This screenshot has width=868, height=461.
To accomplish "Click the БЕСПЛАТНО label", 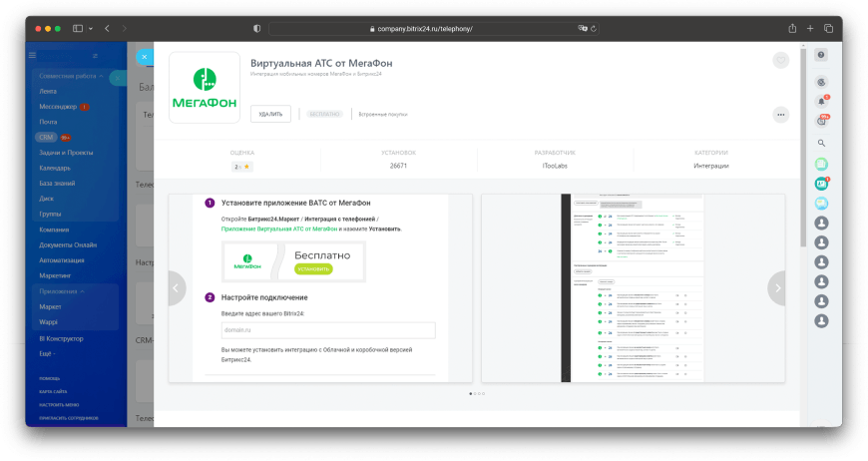I will click(324, 114).
